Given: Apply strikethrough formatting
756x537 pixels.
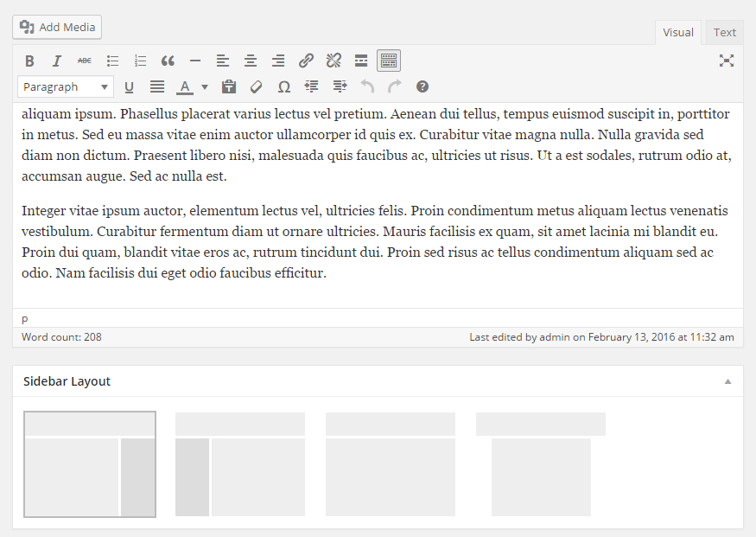Looking at the screenshot, I should pos(85,61).
